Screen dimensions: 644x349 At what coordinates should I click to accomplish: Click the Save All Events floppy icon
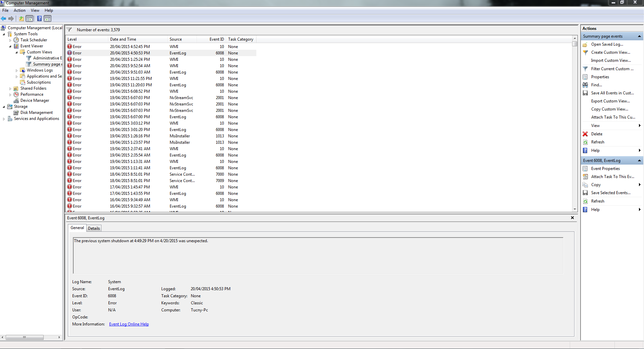[x=585, y=93]
